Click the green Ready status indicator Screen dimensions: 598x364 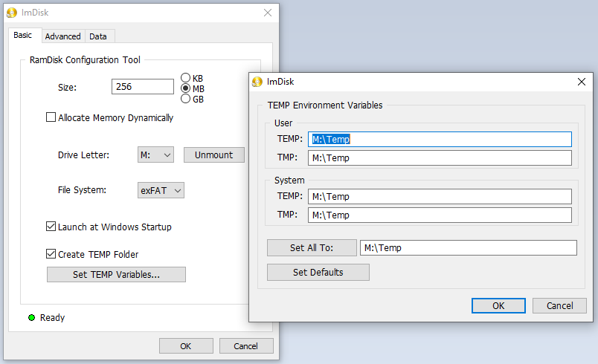pos(32,317)
